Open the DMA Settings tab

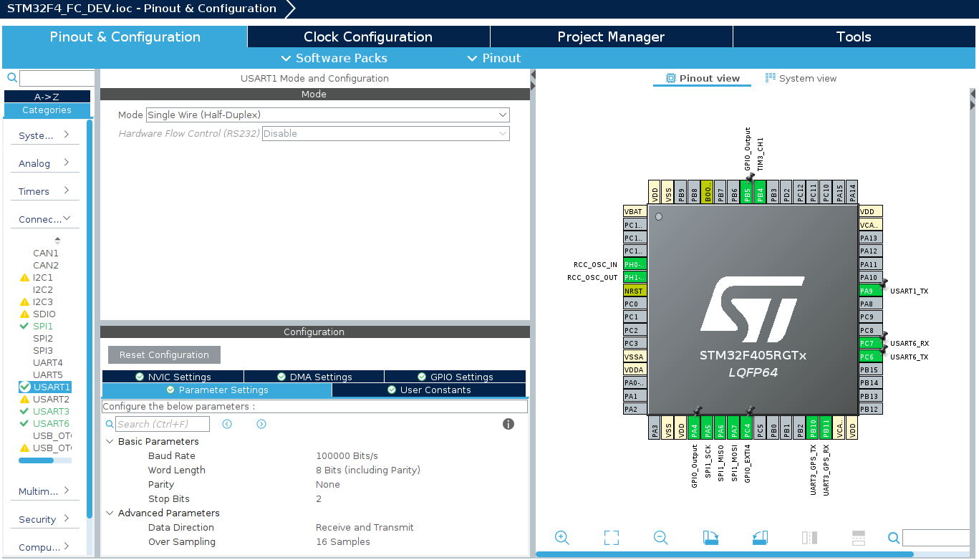click(314, 377)
